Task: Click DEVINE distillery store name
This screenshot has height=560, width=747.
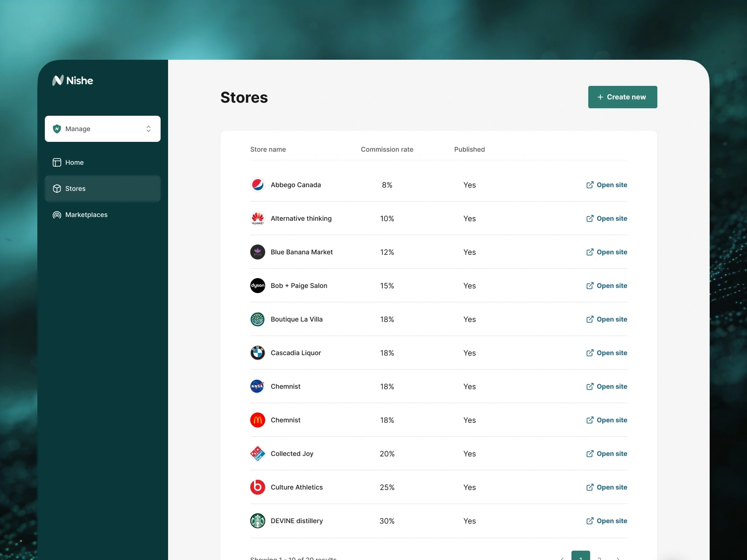Action: tap(296, 521)
